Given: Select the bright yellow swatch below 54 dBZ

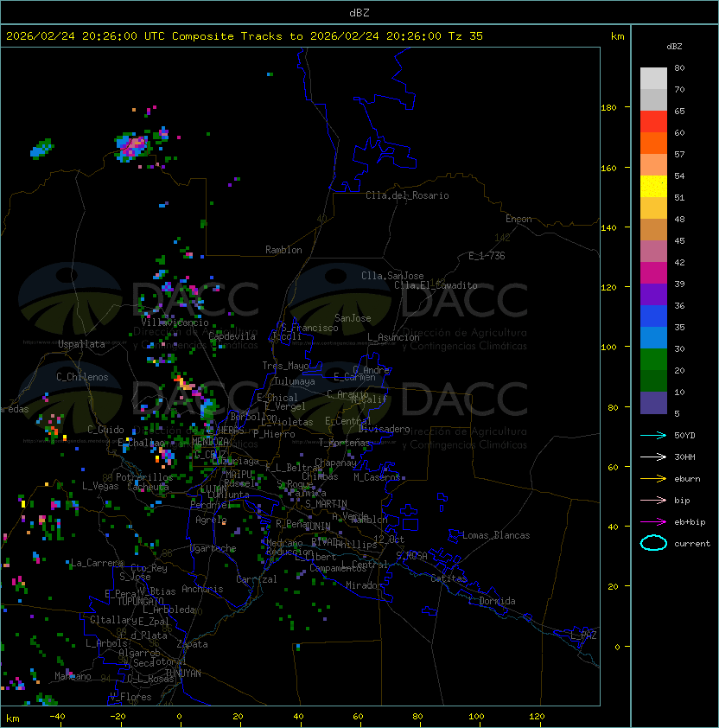Looking at the screenshot, I should (x=653, y=187).
